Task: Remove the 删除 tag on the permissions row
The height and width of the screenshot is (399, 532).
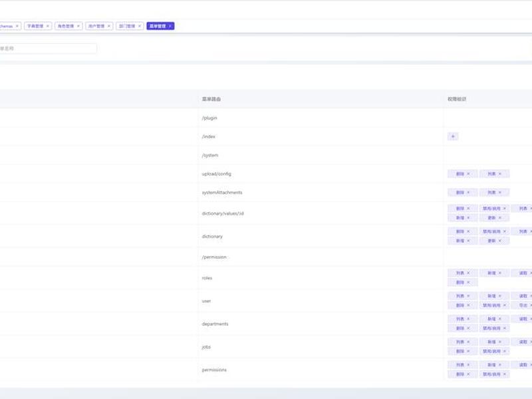Action: [468, 374]
